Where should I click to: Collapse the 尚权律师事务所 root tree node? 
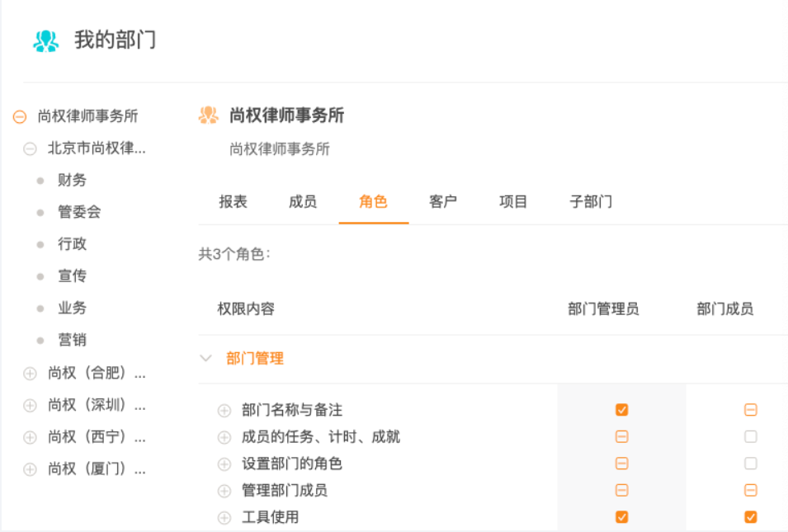coord(20,116)
